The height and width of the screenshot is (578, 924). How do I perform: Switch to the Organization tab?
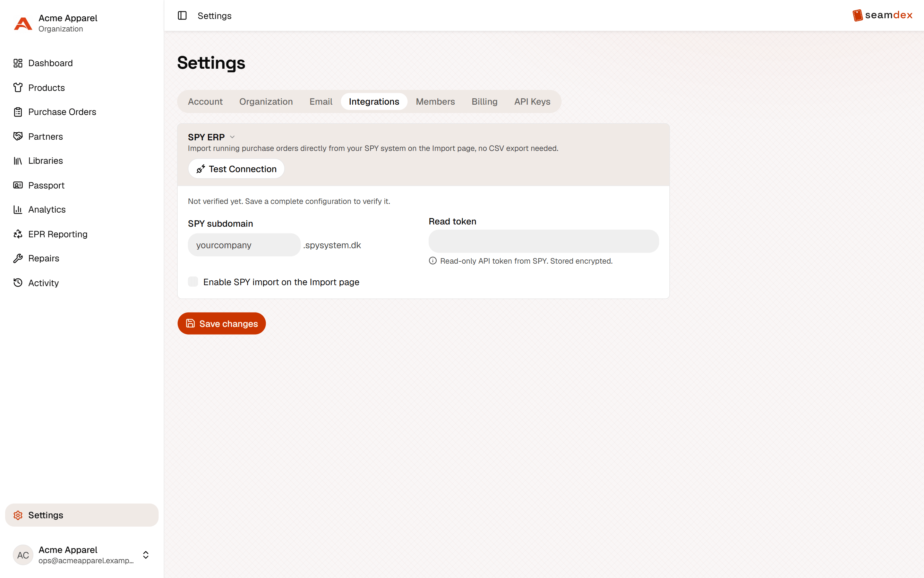[266, 102]
